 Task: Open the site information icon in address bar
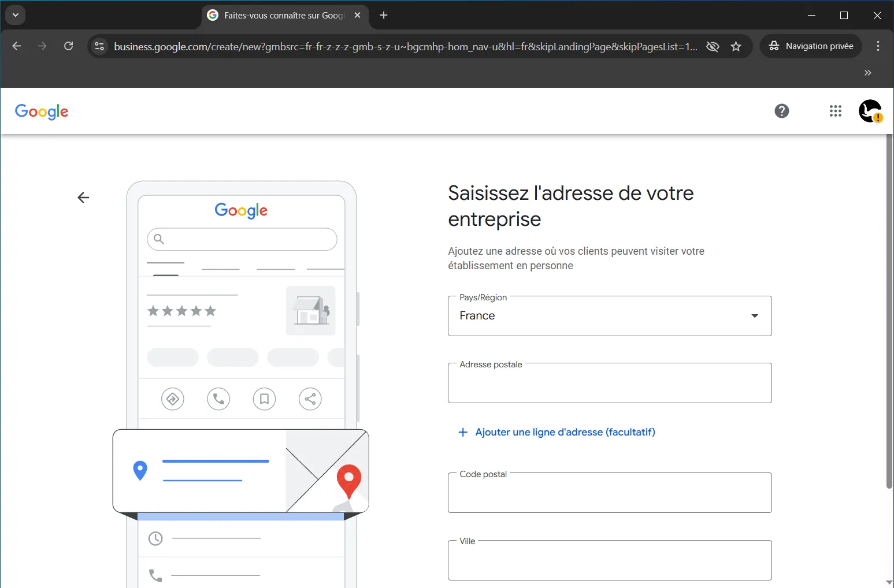coord(99,46)
